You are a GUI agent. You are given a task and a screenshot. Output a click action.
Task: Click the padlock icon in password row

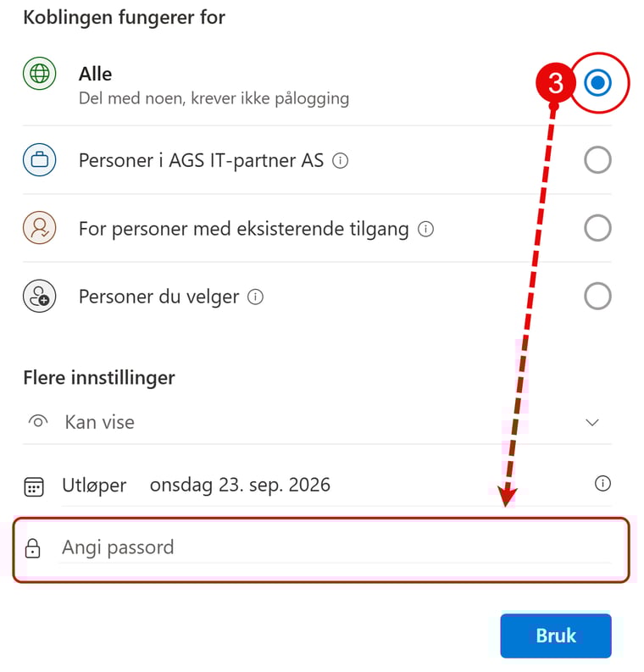[33, 548]
